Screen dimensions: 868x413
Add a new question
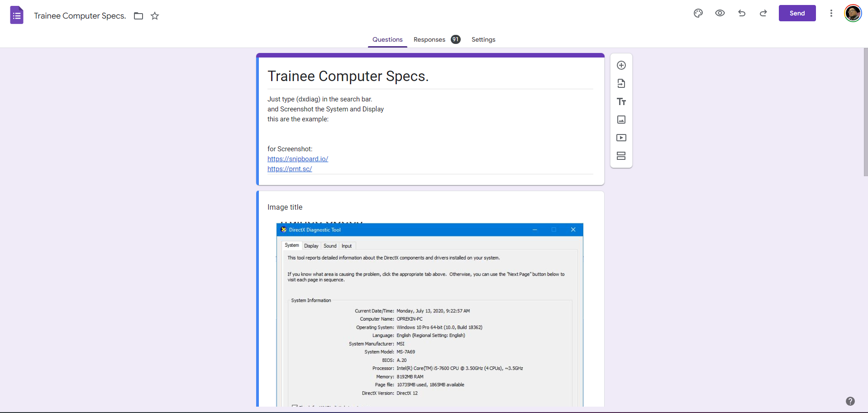(621, 65)
